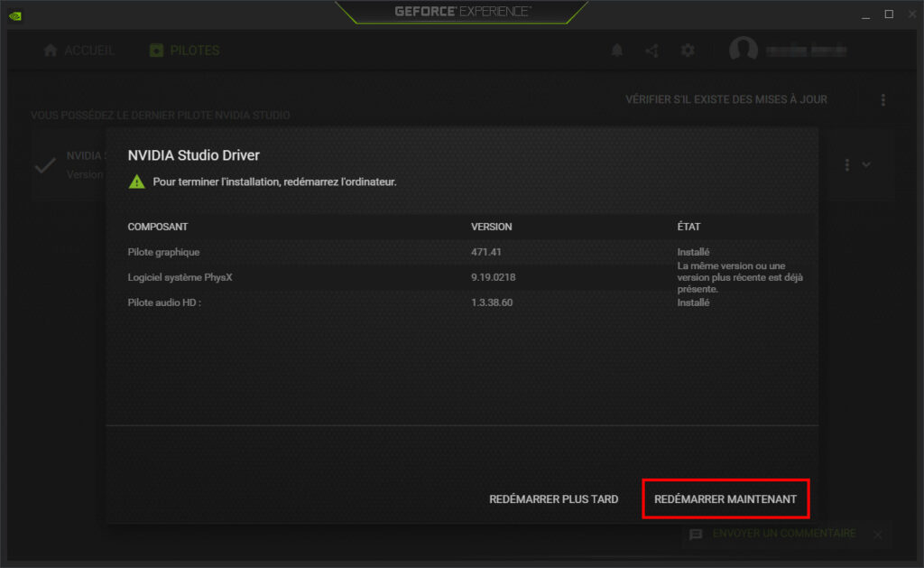Click NVIDIA Studio Driver dialog title

click(193, 155)
